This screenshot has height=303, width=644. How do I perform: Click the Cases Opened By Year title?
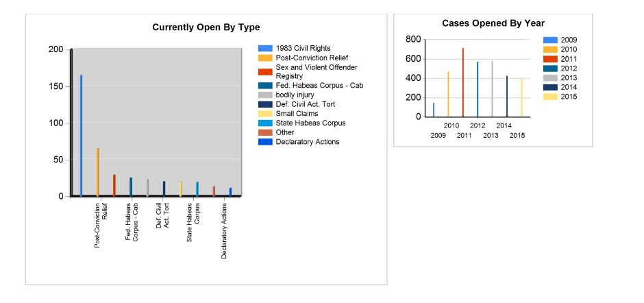click(x=493, y=23)
